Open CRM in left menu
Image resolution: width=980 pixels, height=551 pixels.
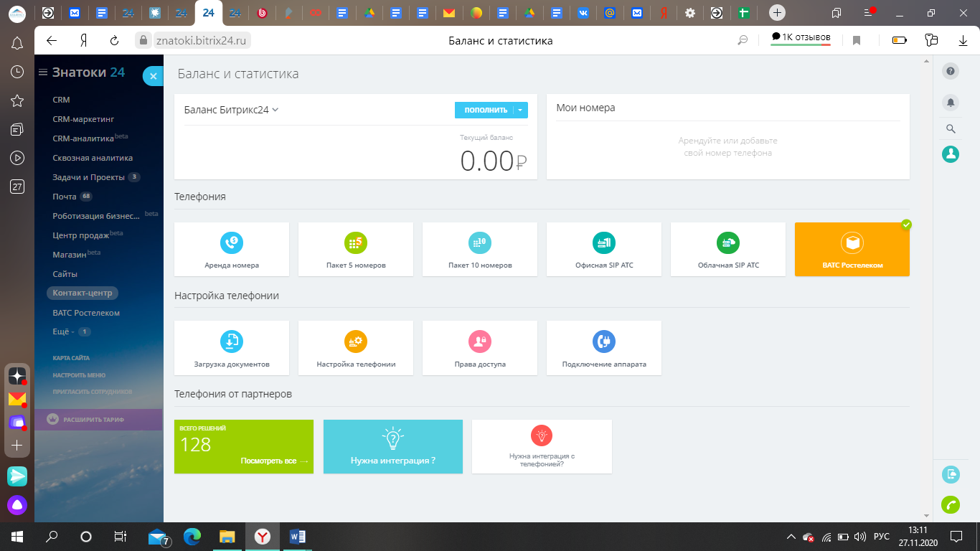pyautogui.click(x=61, y=100)
